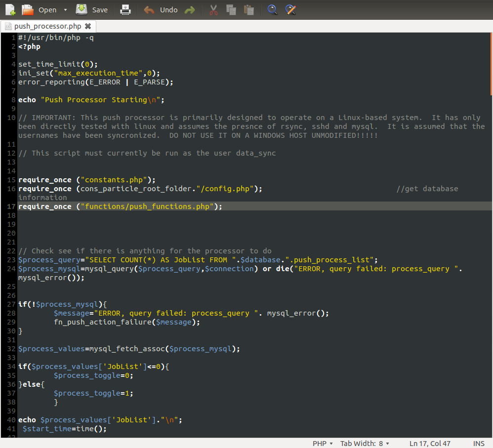This screenshot has height=448, width=493.
Task: Click the vertical scrollbar on the right
Action: pos(491,64)
